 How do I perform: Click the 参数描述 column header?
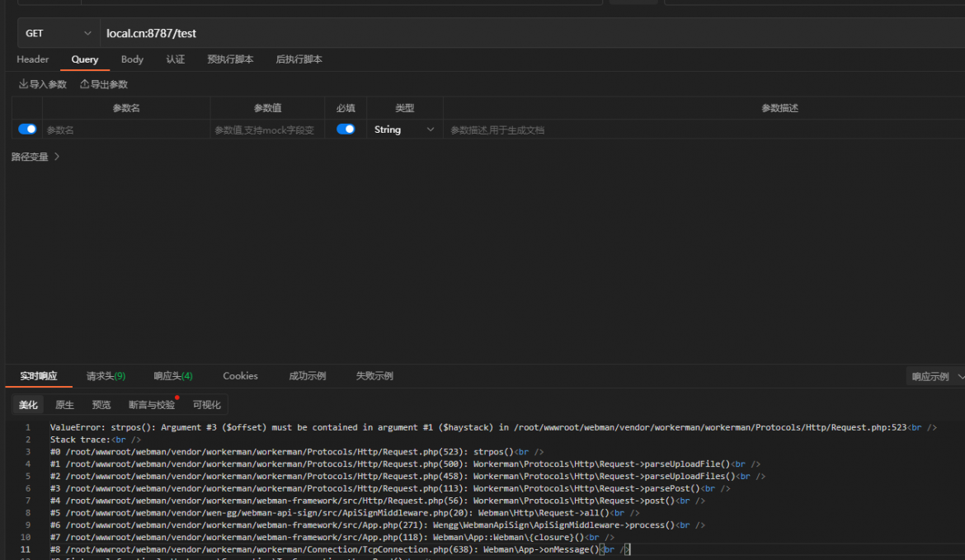pyautogui.click(x=779, y=108)
